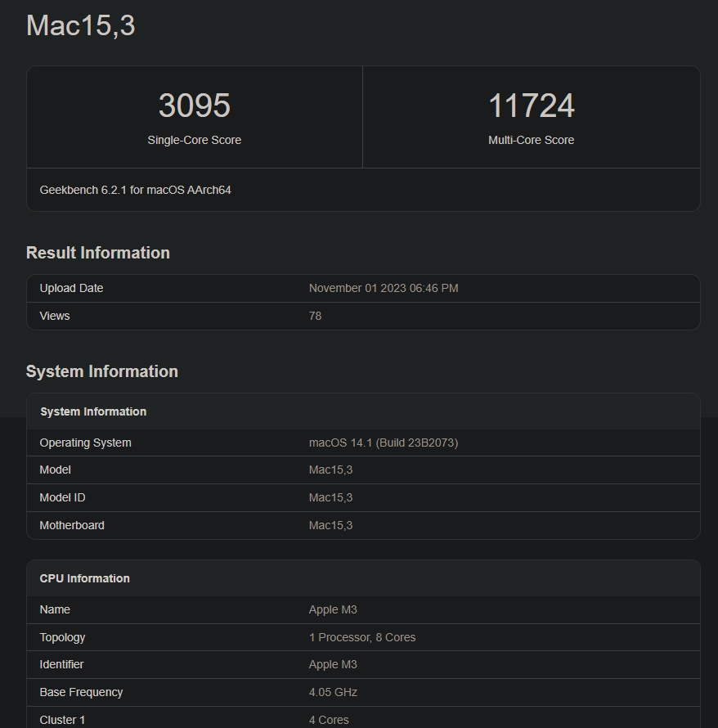Image resolution: width=718 pixels, height=728 pixels.
Task: Select the Upload Date row label
Action: (x=71, y=288)
